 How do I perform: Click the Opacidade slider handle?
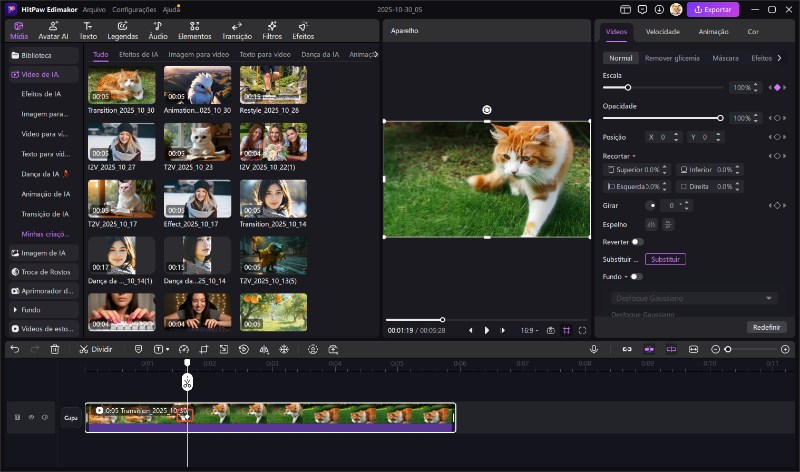(720, 118)
